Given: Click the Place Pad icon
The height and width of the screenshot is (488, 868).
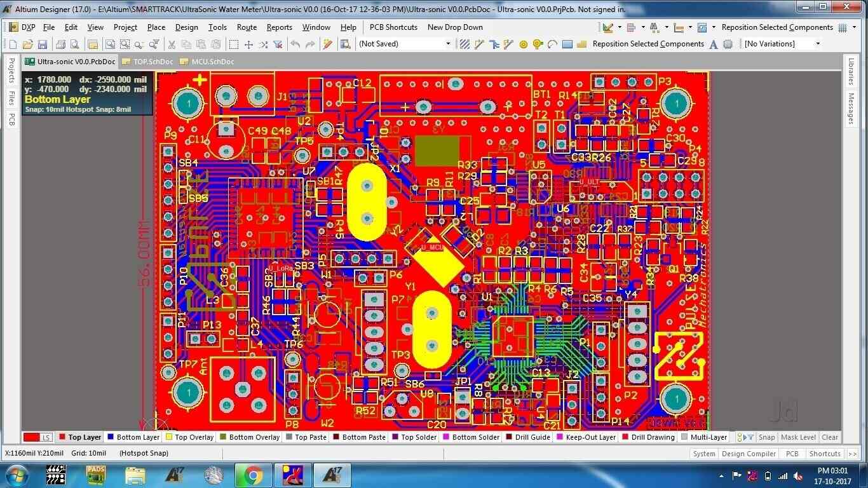Looking at the screenshot, I should (524, 44).
